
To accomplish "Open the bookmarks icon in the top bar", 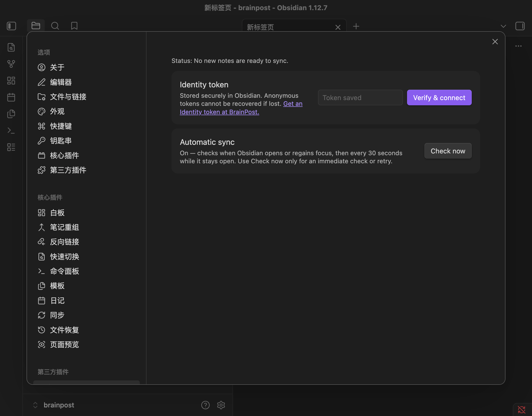I will [x=74, y=26].
